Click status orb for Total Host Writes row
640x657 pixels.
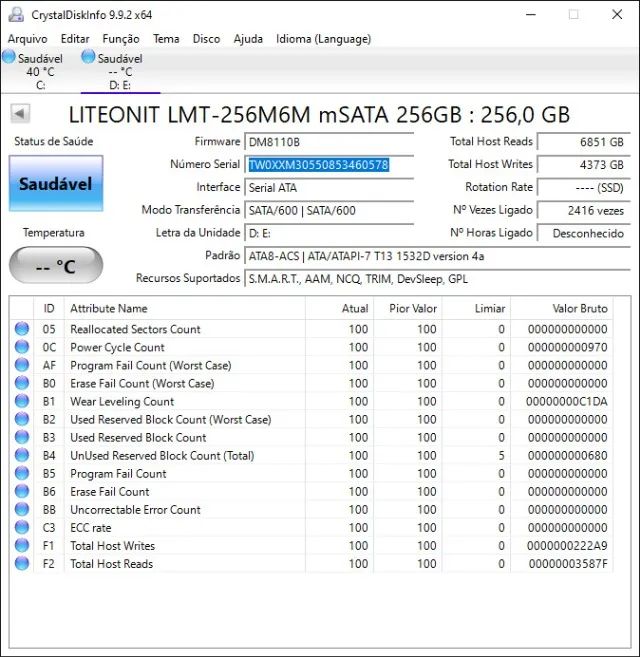(x=22, y=545)
